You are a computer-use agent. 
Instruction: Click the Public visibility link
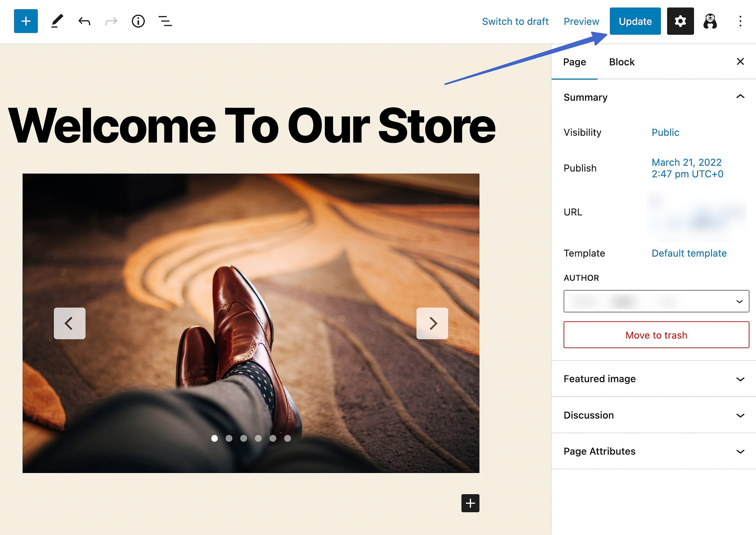tap(665, 133)
